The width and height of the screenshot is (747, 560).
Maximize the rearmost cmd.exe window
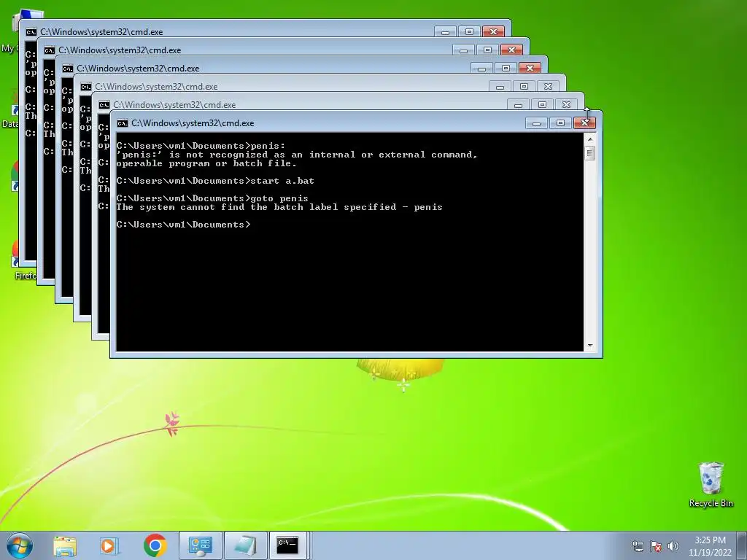[469, 32]
